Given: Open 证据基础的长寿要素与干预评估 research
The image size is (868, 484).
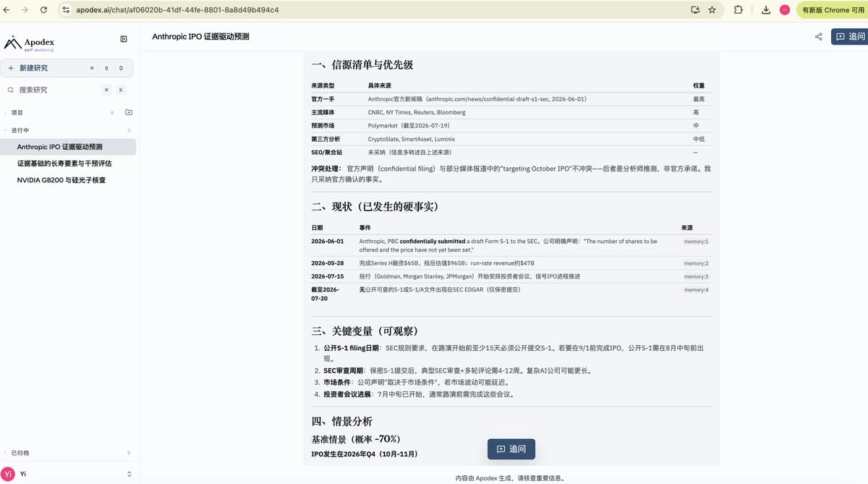Looking at the screenshot, I should click(x=68, y=164).
